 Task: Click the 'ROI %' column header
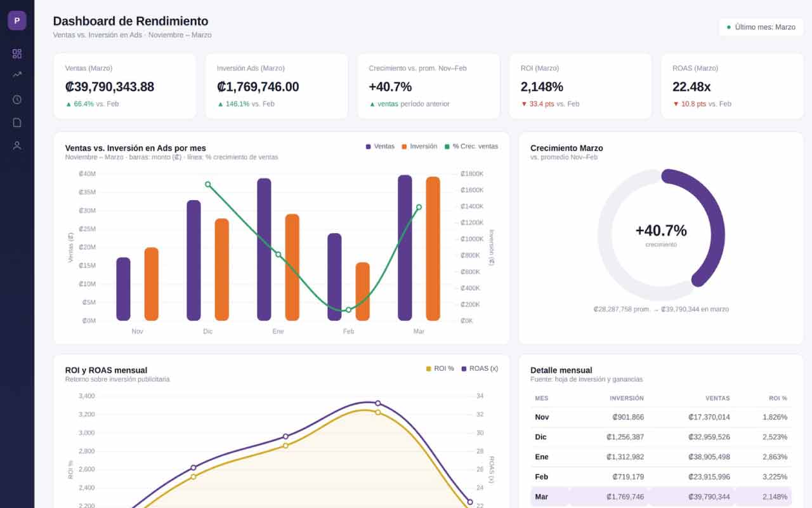click(778, 398)
